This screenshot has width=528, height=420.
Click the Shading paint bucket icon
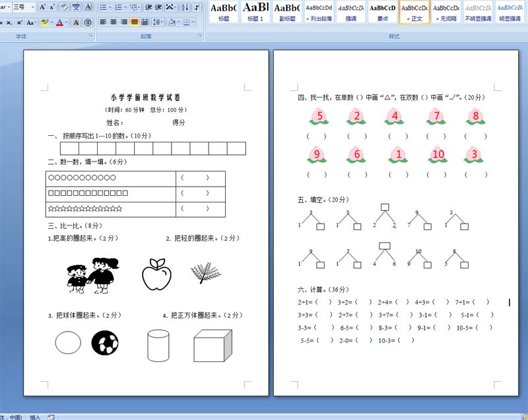point(172,22)
